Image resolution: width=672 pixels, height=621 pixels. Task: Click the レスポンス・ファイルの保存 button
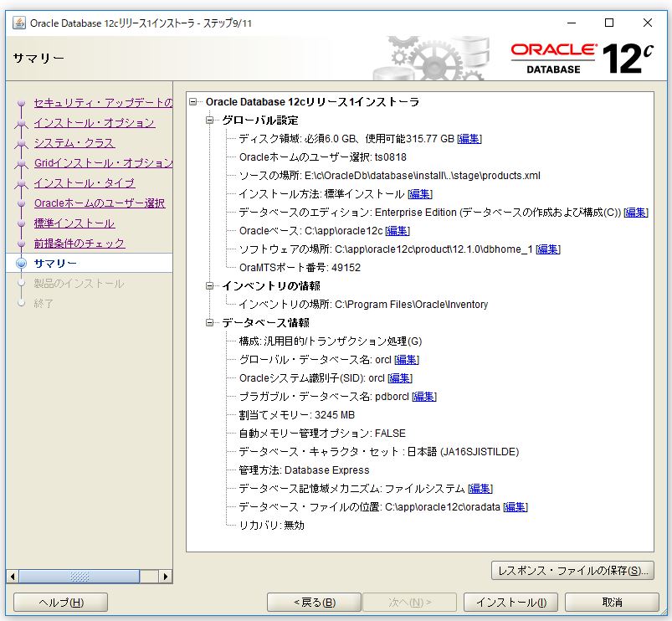coord(572,571)
